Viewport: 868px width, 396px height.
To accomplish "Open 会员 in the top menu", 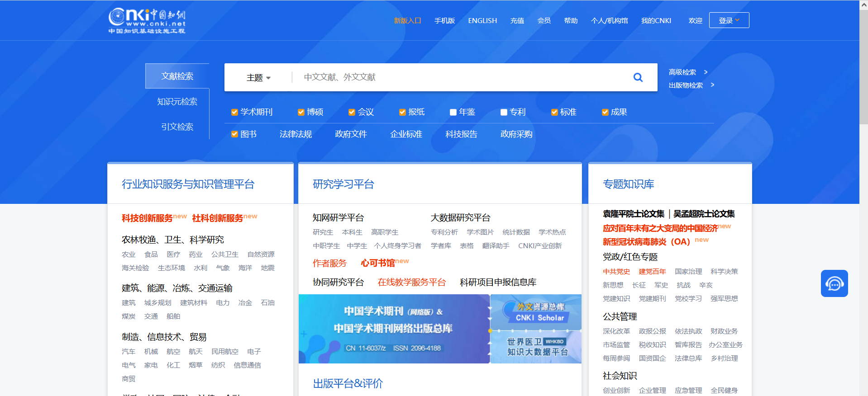I will coord(544,21).
